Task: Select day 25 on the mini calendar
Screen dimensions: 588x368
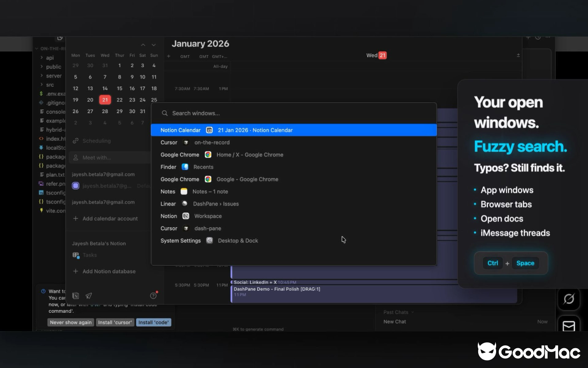Action: click(x=154, y=100)
